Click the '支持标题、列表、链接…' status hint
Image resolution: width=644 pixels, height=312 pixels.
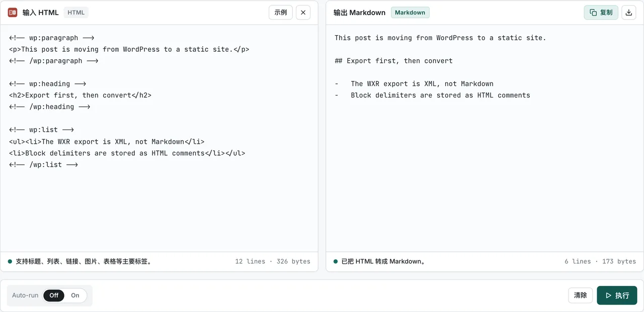click(84, 262)
